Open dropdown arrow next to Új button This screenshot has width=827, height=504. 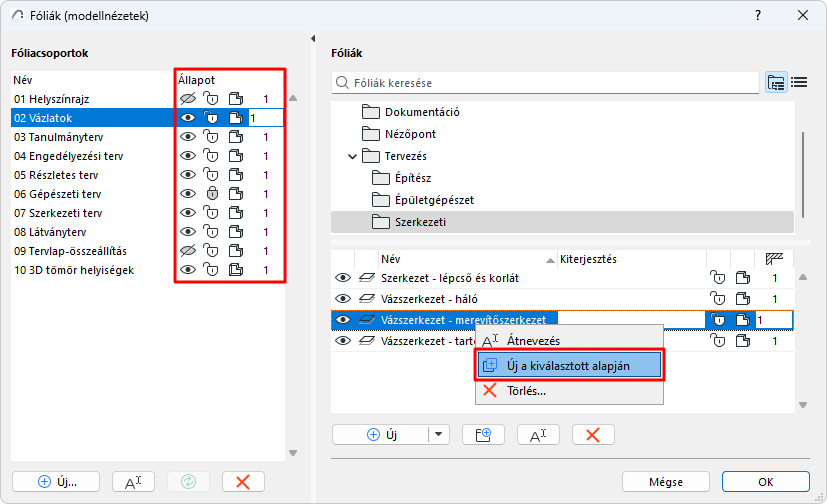pyautogui.click(x=440, y=434)
